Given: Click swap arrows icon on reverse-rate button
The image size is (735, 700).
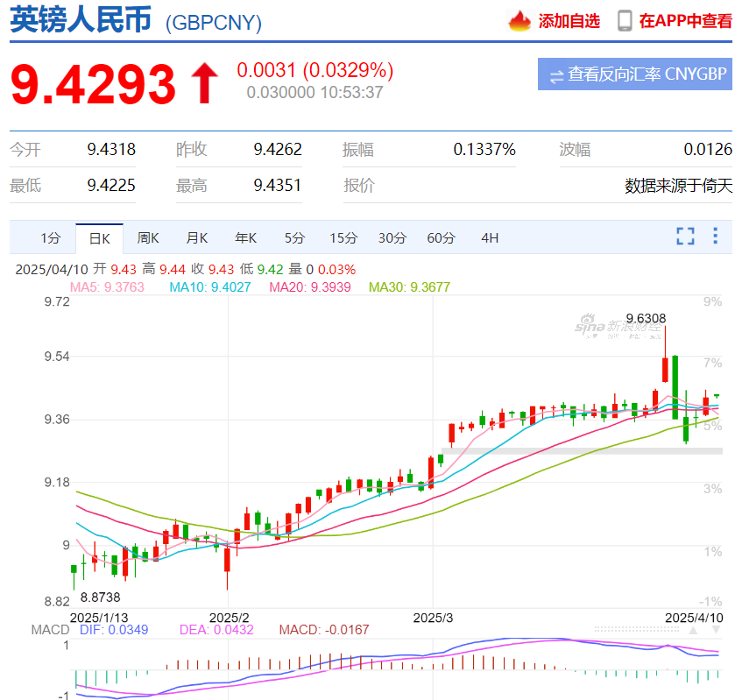Looking at the screenshot, I should click(556, 75).
